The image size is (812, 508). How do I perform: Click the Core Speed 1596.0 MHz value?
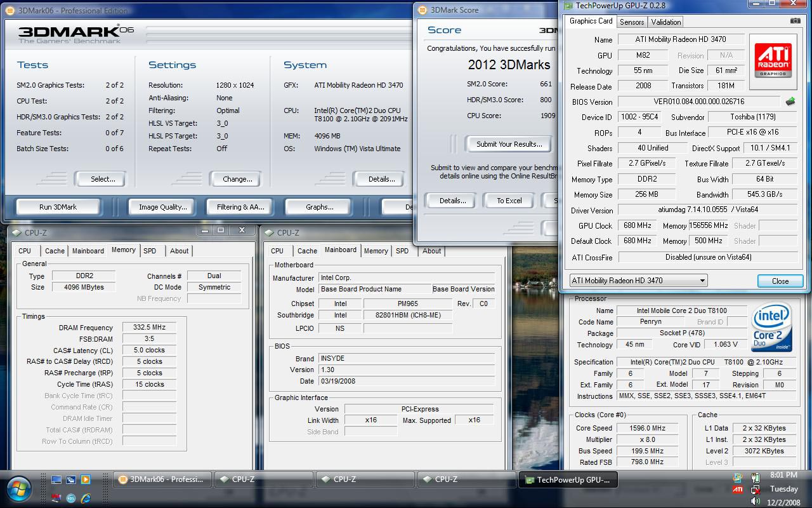click(x=647, y=428)
